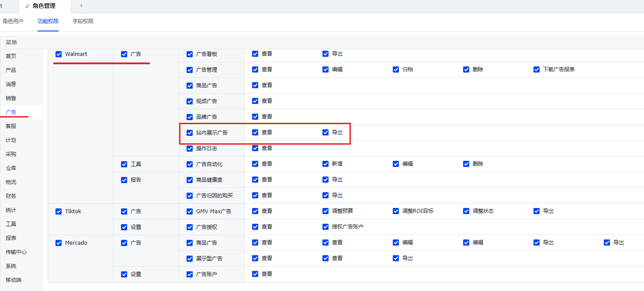Uncheck the 广告看板 checkbox

(x=190, y=54)
